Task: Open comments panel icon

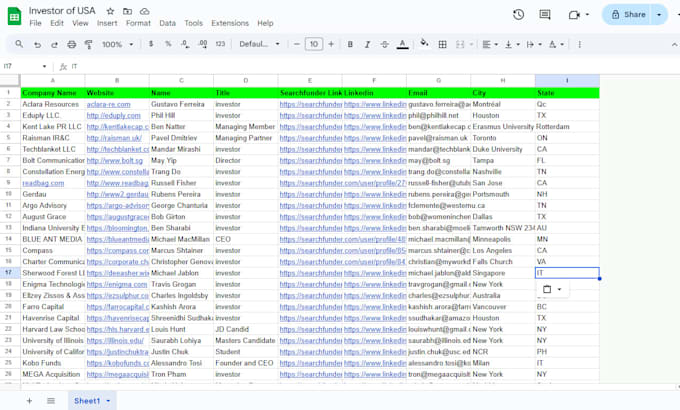Action: pyautogui.click(x=545, y=15)
